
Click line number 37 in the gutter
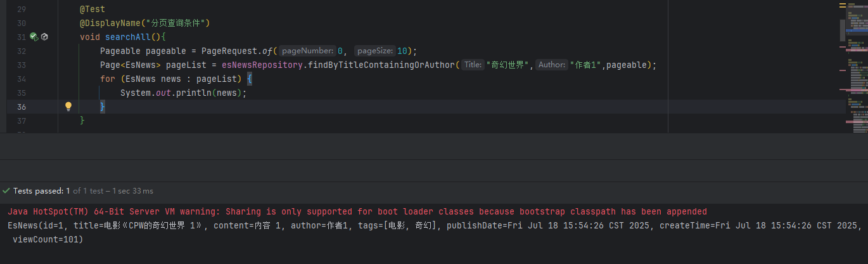click(22, 121)
